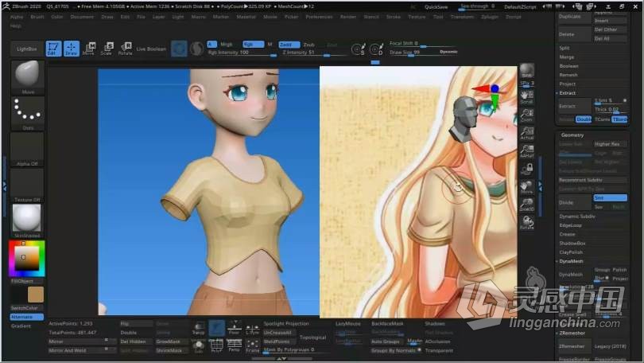The width and height of the screenshot is (644, 363).
Task: Click the Zoom3D view icon
Action: point(527,205)
